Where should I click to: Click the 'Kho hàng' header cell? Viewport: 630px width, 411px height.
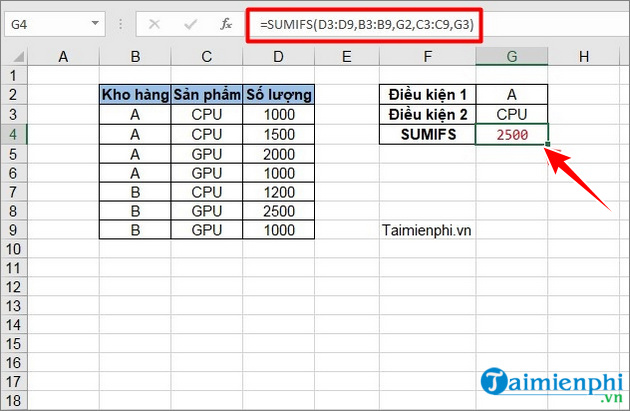coord(135,95)
